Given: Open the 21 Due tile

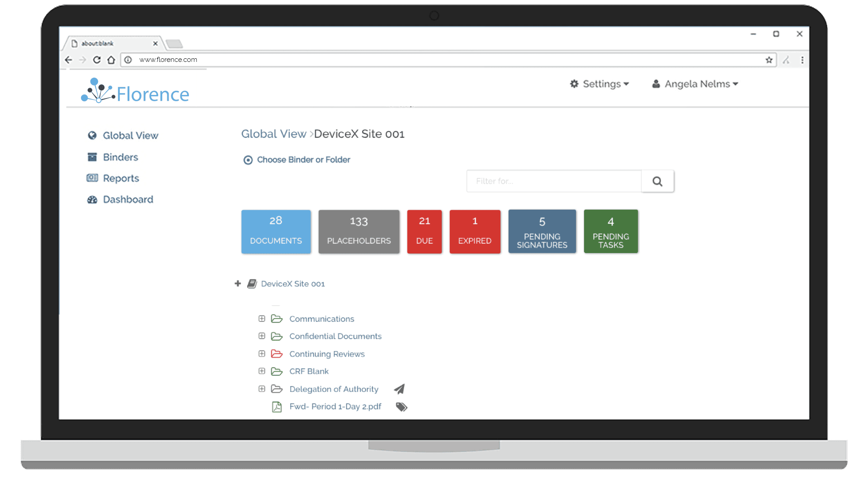Looking at the screenshot, I should [x=425, y=231].
